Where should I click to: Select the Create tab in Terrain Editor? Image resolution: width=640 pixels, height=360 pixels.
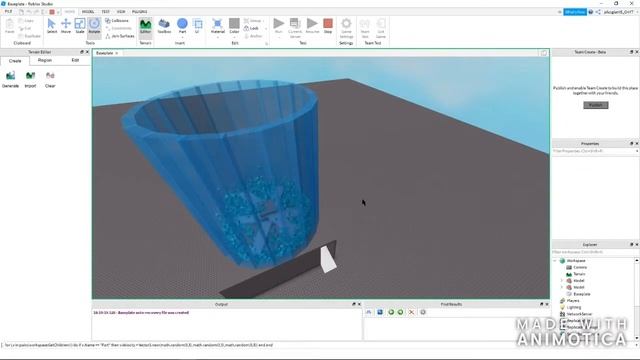(x=15, y=61)
